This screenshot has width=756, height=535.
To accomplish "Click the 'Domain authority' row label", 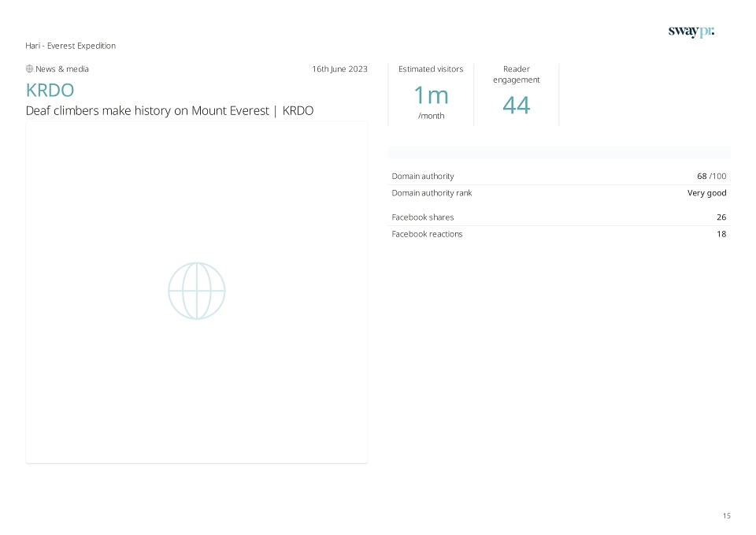I will (423, 176).
